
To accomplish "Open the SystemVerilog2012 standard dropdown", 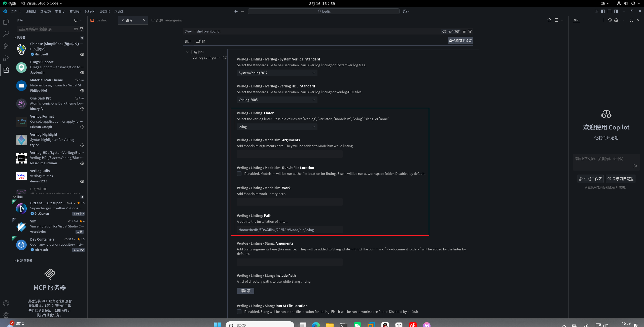I will (x=277, y=73).
